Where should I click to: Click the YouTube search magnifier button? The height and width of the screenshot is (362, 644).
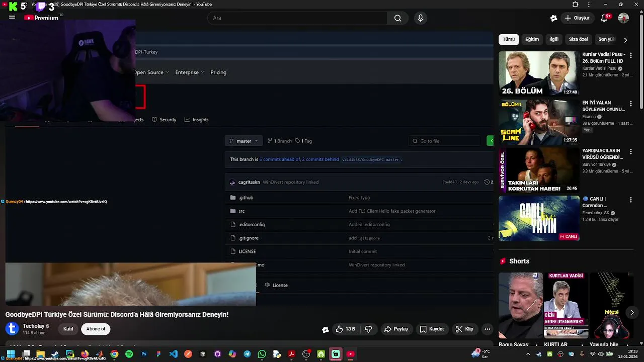pyautogui.click(x=397, y=18)
